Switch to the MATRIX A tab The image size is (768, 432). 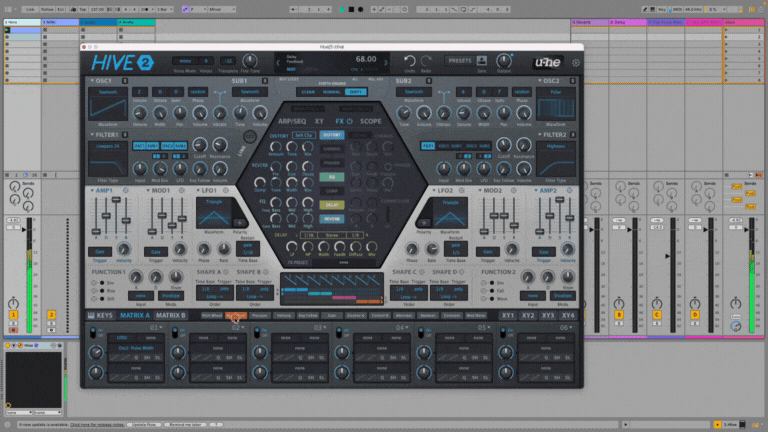135,315
